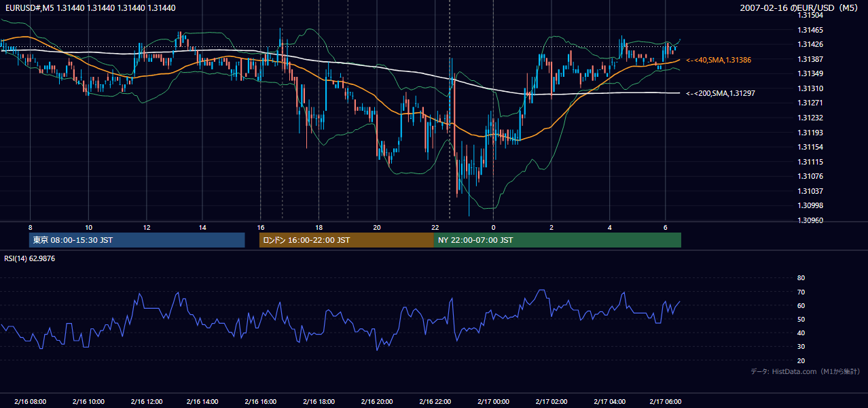Click the 2/16 20:00 timestamp
The height and width of the screenshot is (408, 868).
pyautogui.click(x=377, y=401)
